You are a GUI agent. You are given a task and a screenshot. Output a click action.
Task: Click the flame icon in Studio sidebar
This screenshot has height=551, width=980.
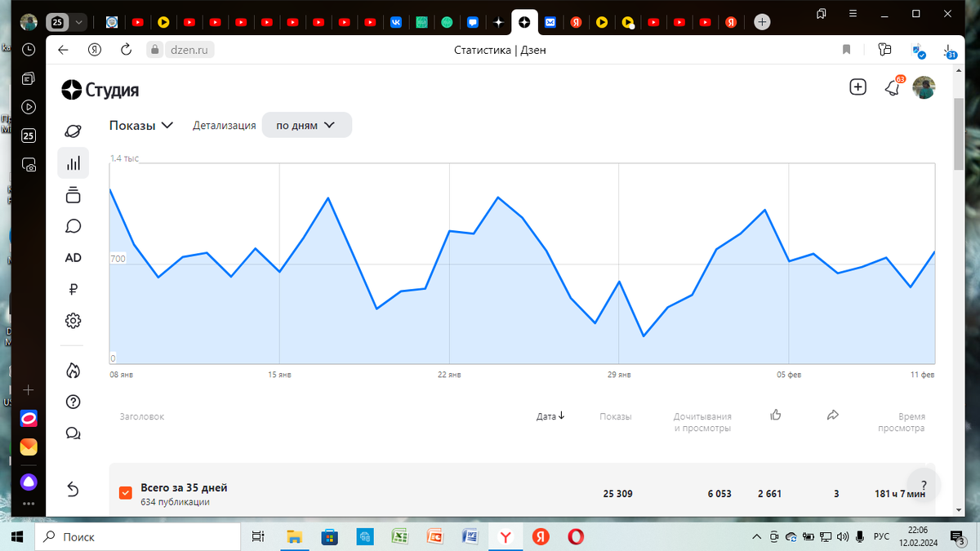[x=73, y=371]
